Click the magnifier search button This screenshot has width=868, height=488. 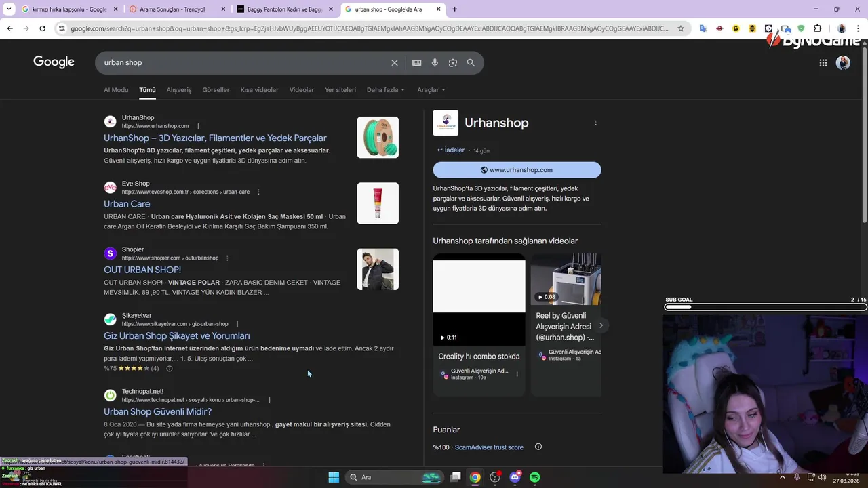471,62
